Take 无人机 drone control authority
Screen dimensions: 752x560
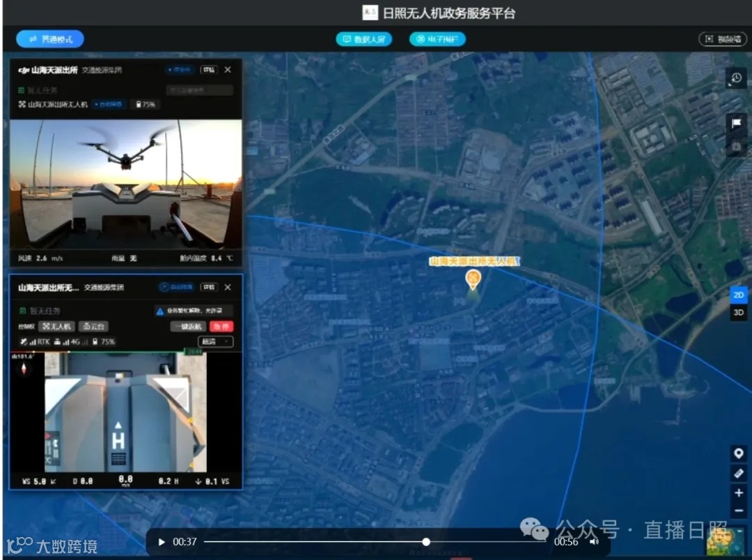click(x=56, y=326)
